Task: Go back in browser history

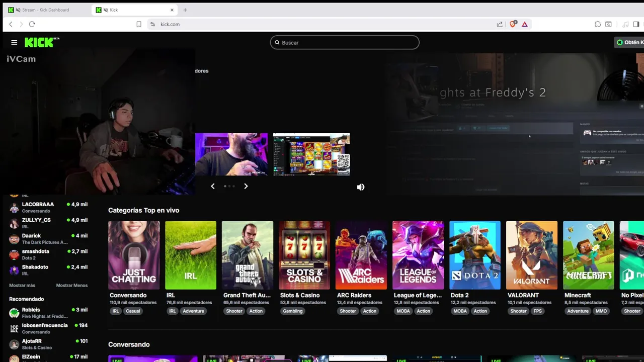Action: (11, 24)
